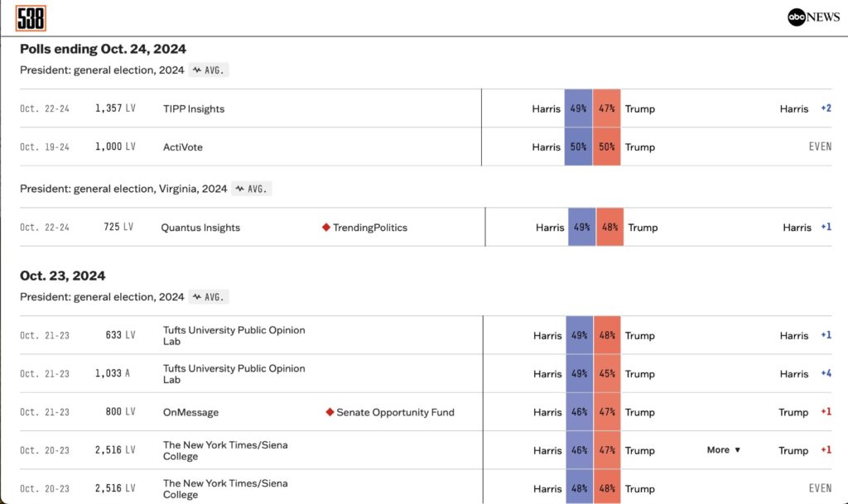Open the OnMessage pollster link
This screenshot has width=848, height=504.
191,412
